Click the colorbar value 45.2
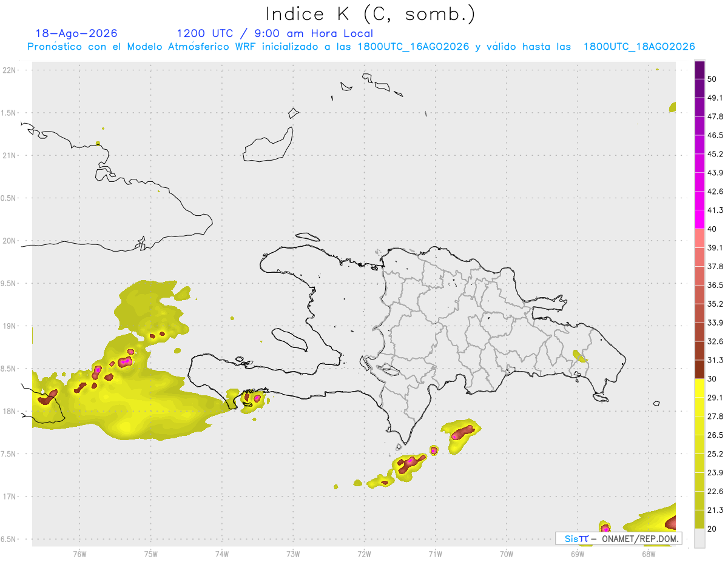The height and width of the screenshot is (562, 728). coord(715,154)
